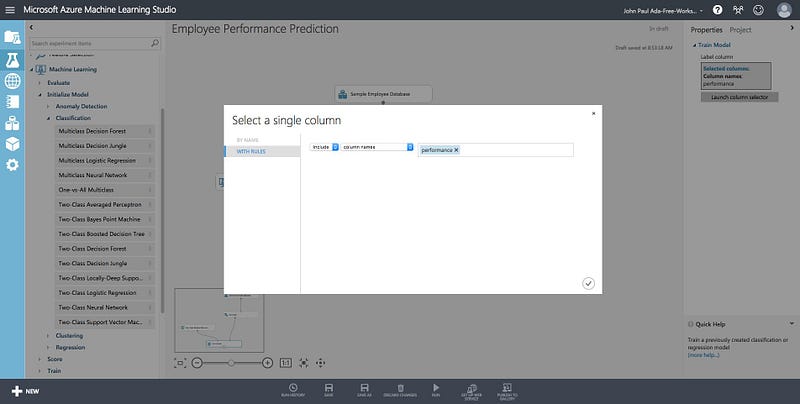Switch to the BY NAME tab

[x=247, y=140]
